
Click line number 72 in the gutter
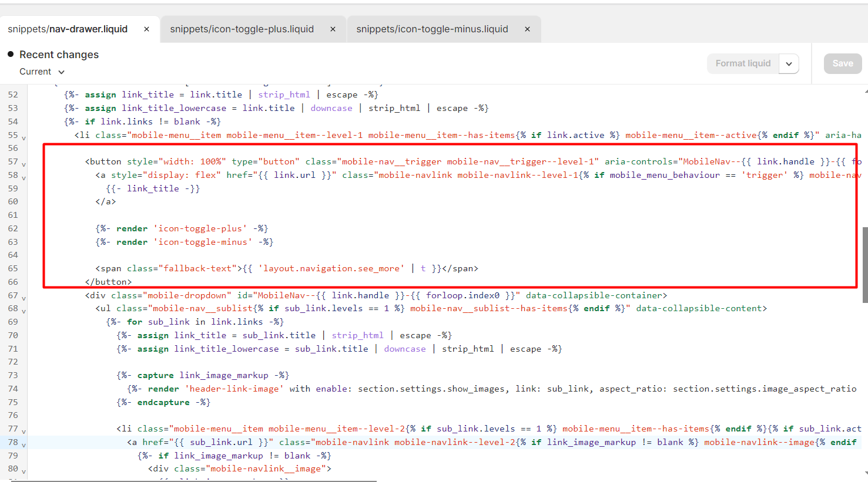[13, 362]
